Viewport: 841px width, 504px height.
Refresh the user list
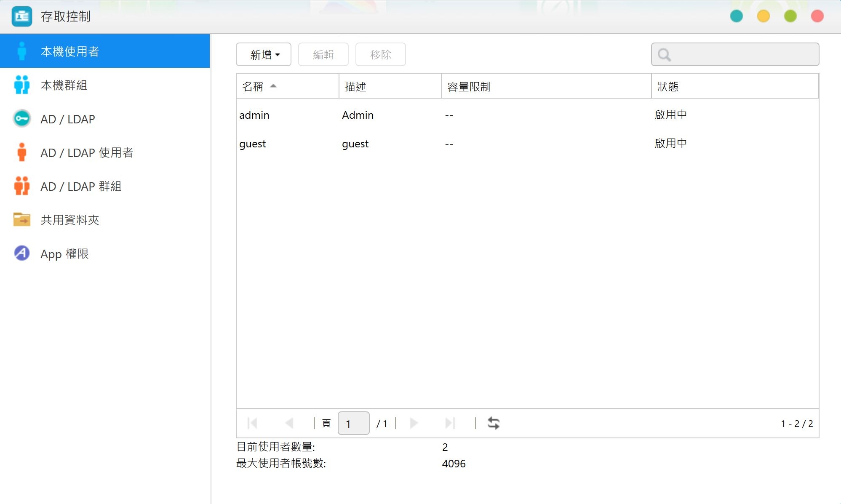tap(494, 423)
